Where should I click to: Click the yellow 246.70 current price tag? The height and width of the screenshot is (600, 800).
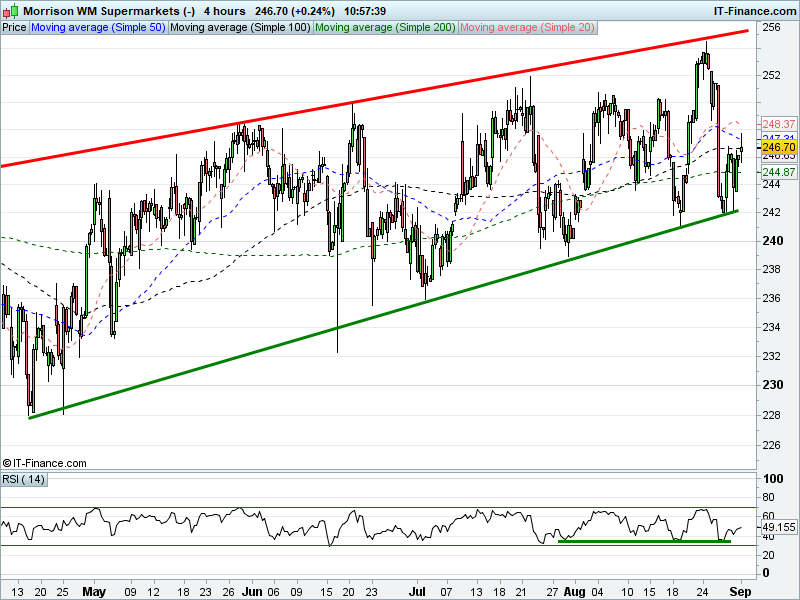(x=779, y=147)
